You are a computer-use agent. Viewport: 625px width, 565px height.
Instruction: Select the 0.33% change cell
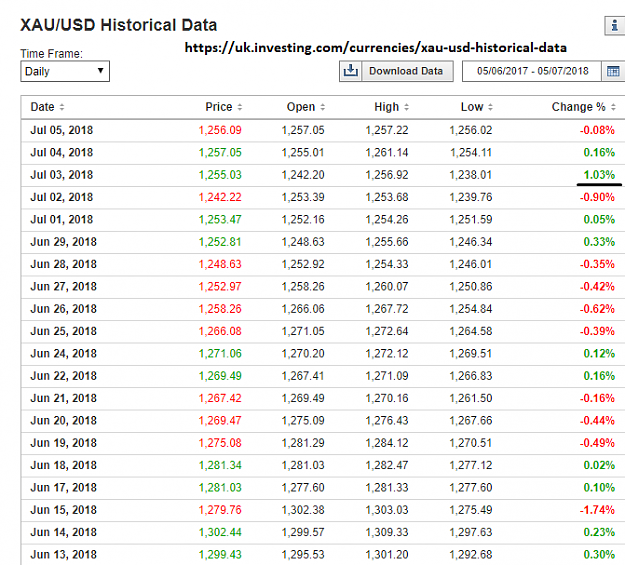[599, 242]
